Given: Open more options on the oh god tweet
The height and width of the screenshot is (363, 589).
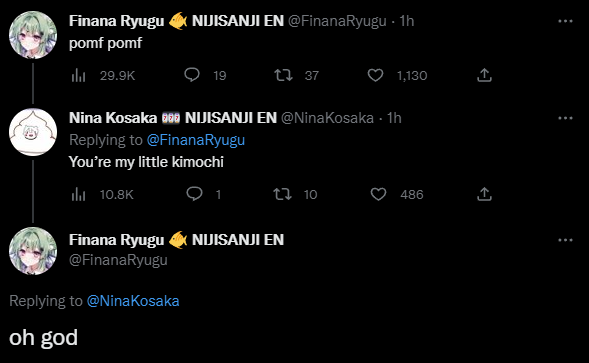Looking at the screenshot, I should tap(565, 240).
